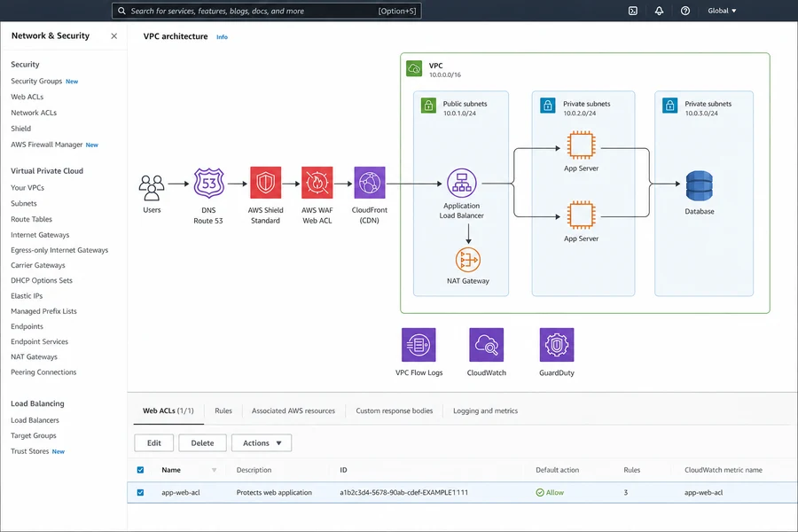The image size is (798, 532).
Task: Switch to the Rules tab
Action: 223,411
